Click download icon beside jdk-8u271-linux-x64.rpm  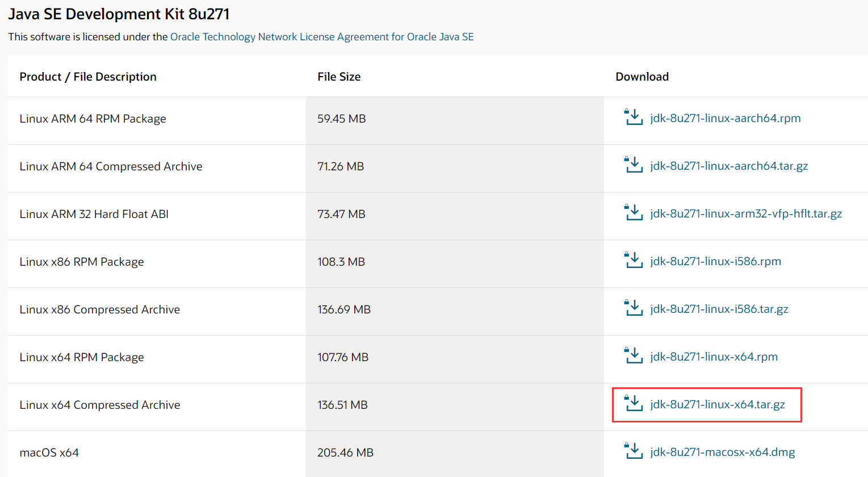pos(633,356)
